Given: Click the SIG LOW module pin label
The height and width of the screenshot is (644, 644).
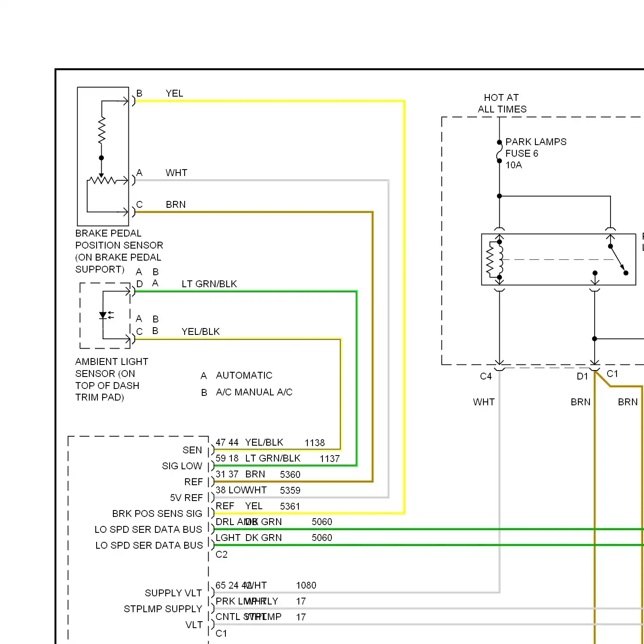Looking at the screenshot, I should click(x=182, y=466).
